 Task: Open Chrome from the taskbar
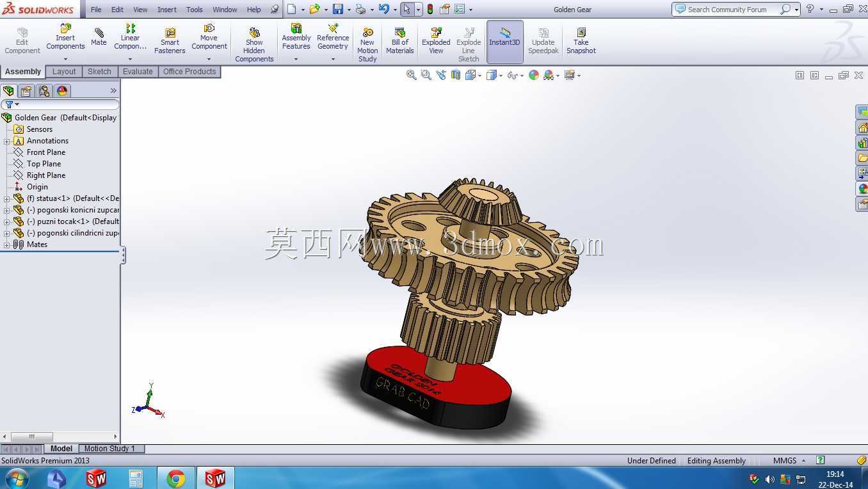pos(175,478)
